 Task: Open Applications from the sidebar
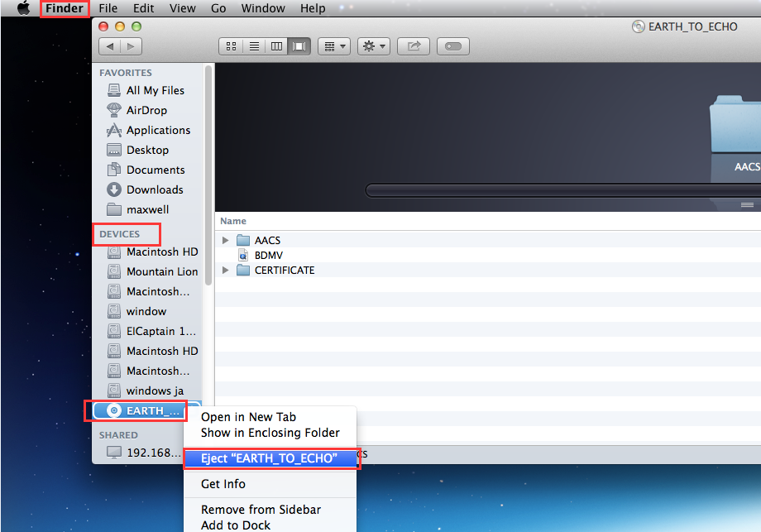pos(147,131)
